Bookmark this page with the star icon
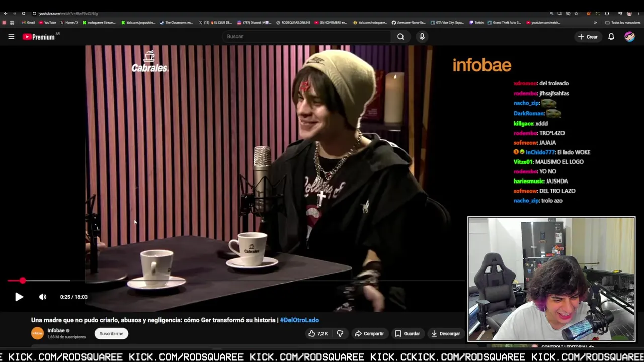Image resolution: width=644 pixels, height=362 pixels. pos(576,13)
